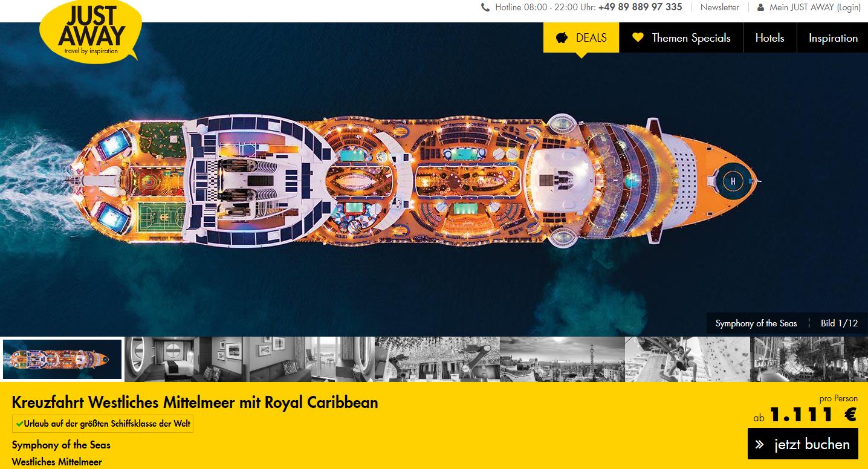Image resolution: width=868 pixels, height=469 pixels.
Task: Open the Newsletter link
Action: point(719,7)
